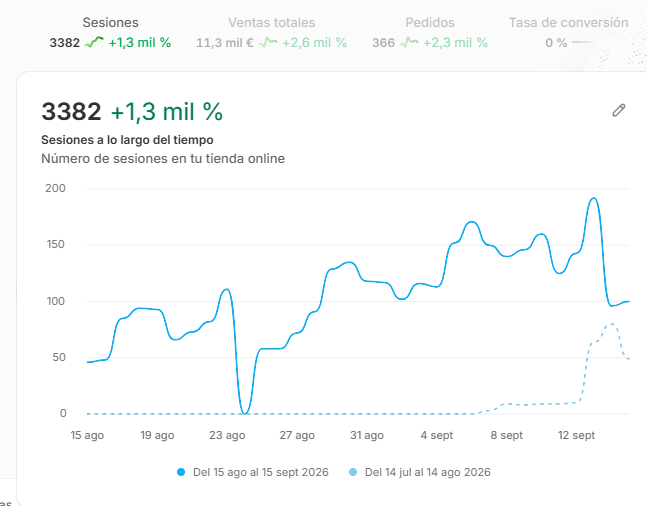Click the 100 y-axis label
The height and width of the screenshot is (506, 647).
click(55, 301)
